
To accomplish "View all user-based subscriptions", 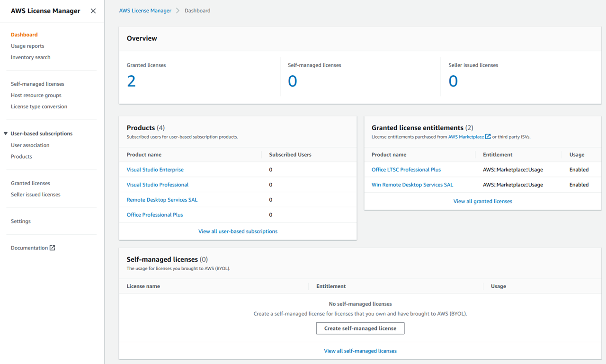I will coord(238,231).
